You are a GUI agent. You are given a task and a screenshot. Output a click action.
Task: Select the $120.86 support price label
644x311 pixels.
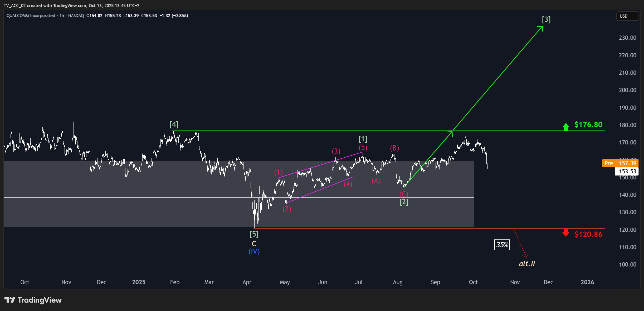point(588,234)
